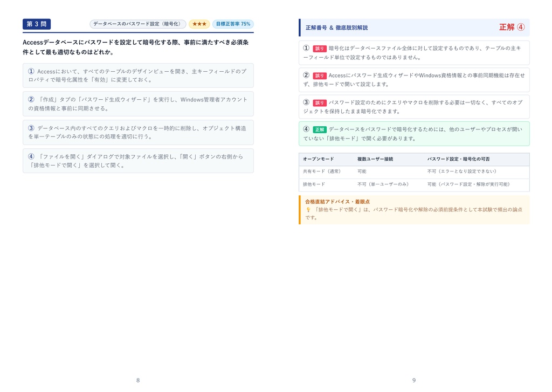Click the 誤り badge in explanation ③
This screenshot has width=552, height=392.
click(x=319, y=103)
